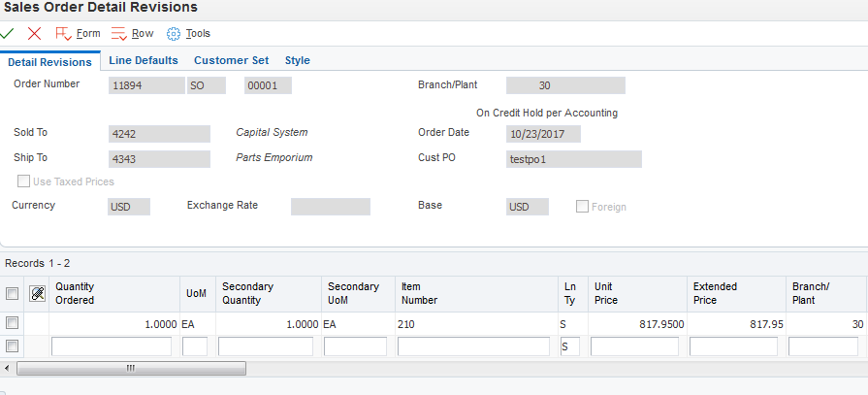
Task: Click the red X cancel icon
Action: pos(34,34)
